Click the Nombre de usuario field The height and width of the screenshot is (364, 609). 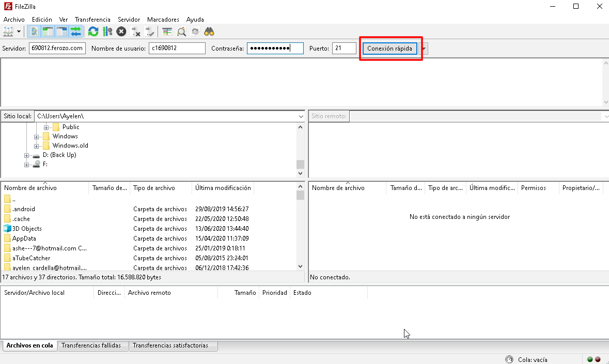[177, 48]
